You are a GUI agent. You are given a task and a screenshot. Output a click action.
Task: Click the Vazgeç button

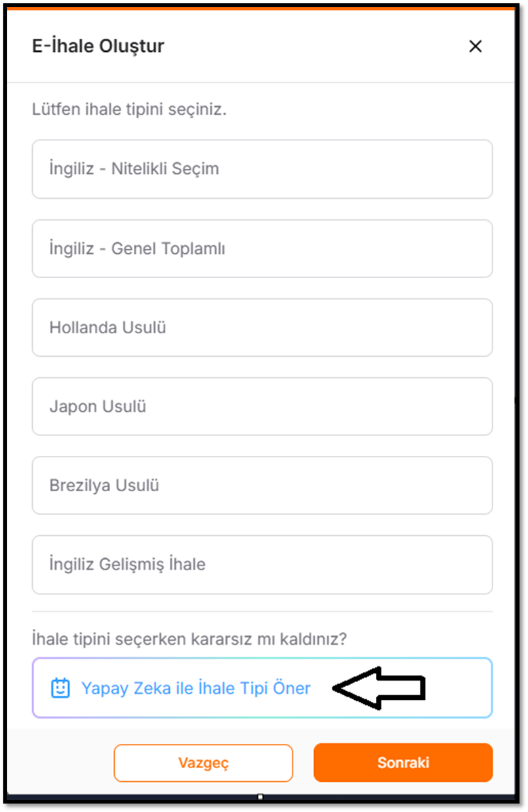coord(203,763)
